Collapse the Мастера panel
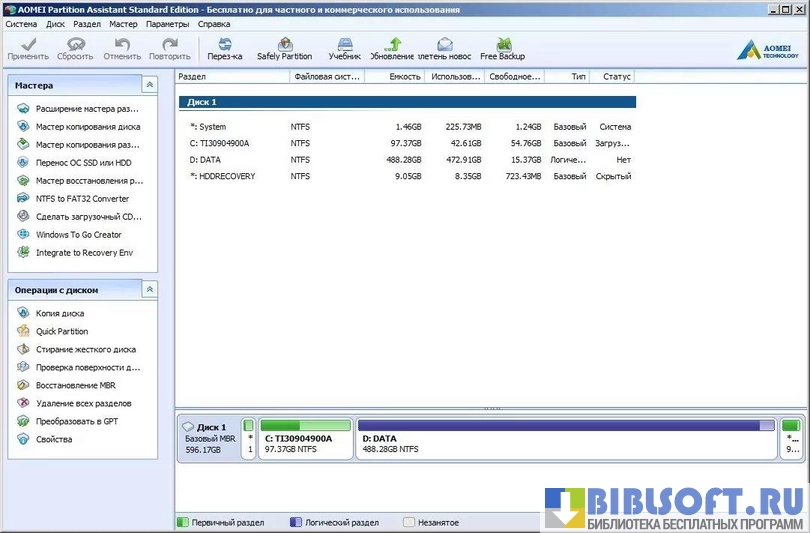 150,86
